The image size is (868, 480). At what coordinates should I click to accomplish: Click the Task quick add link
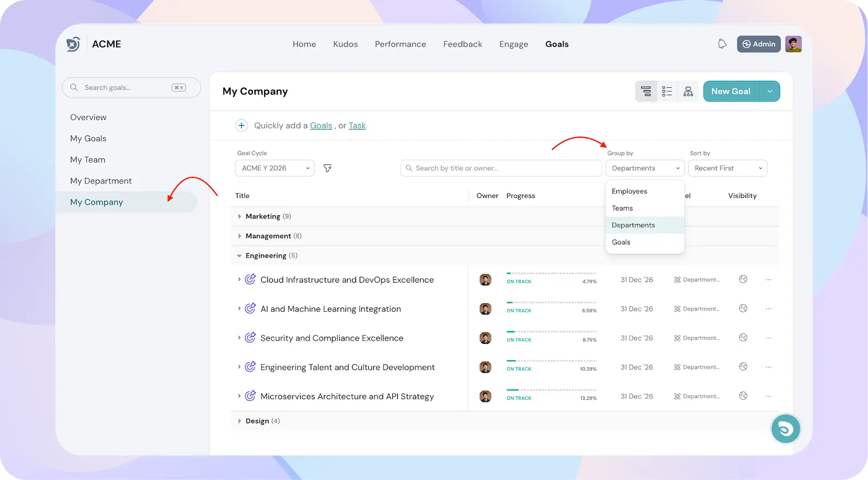[357, 126]
